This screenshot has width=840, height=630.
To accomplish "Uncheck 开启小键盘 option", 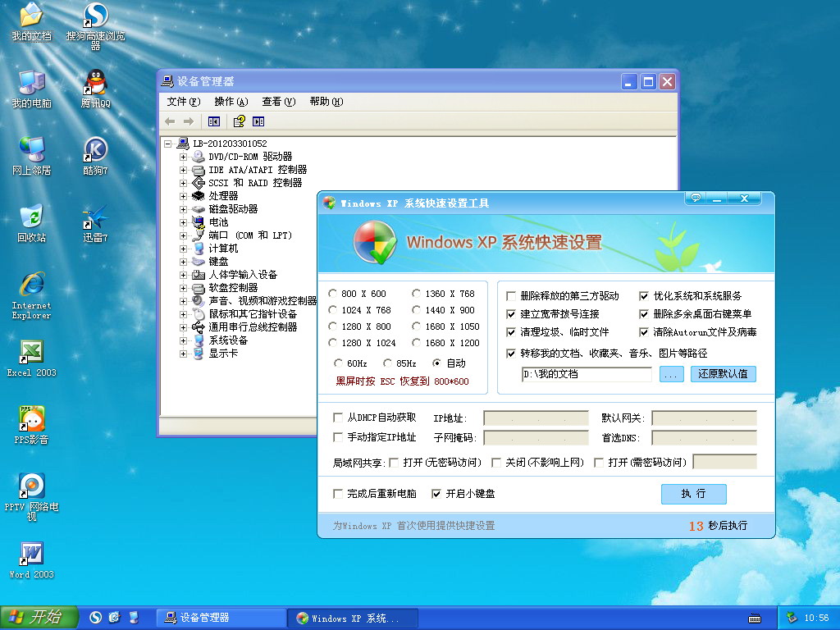I will (x=436, y=494).
